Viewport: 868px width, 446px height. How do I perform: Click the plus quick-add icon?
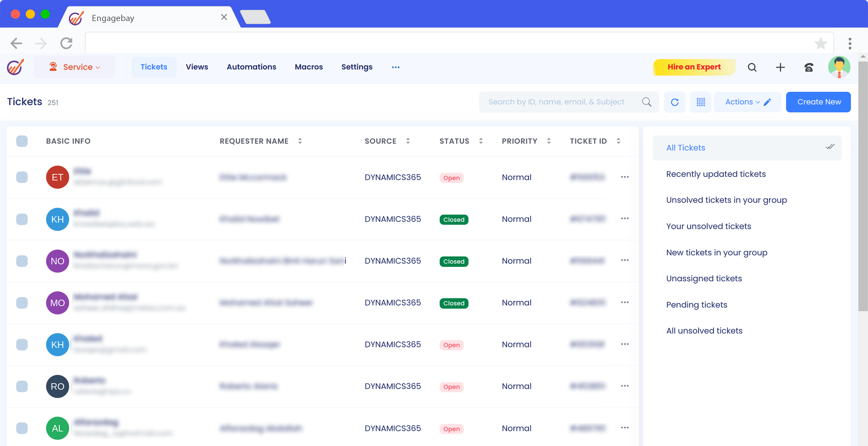tap(780, 67)
